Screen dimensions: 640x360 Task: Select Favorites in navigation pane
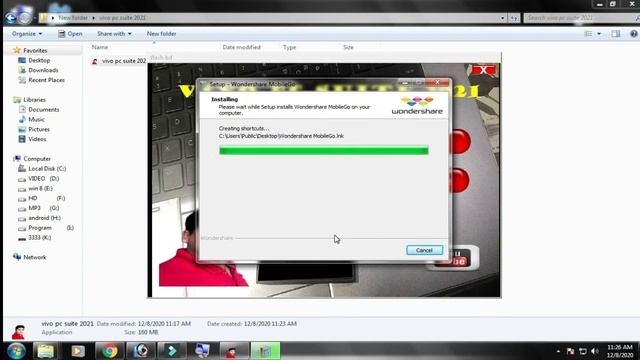point(35,50)
